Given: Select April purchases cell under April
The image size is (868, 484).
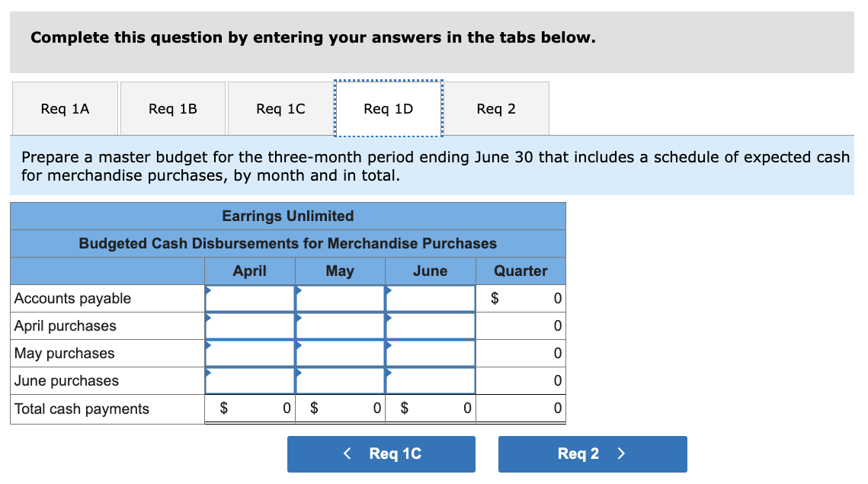Looking at the screenshot, I should (249, 326).
